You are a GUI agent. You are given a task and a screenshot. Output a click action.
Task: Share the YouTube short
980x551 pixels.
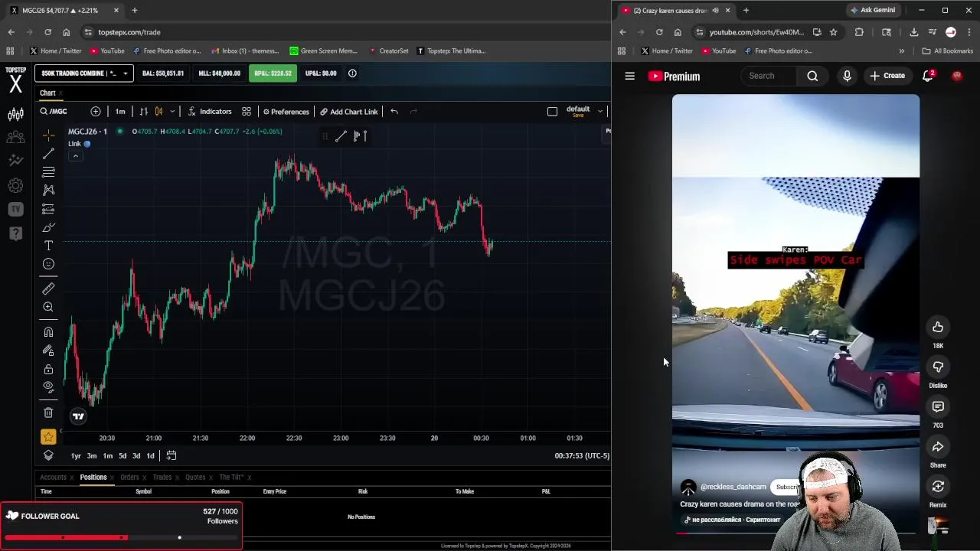938,447
